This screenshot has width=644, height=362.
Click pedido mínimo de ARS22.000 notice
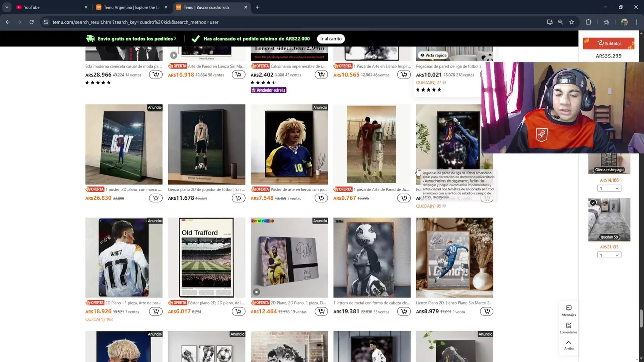point(257,39)
